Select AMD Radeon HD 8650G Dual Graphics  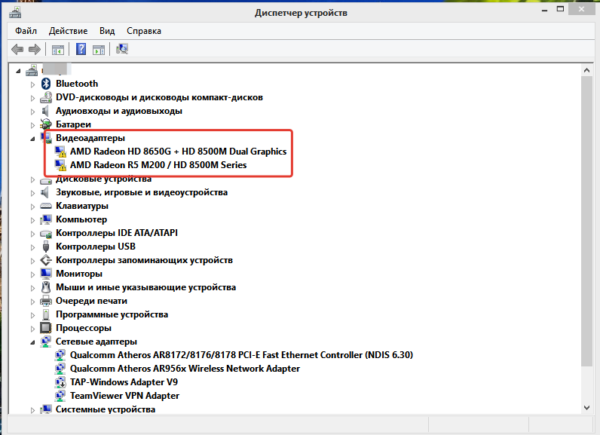[178, 152]
